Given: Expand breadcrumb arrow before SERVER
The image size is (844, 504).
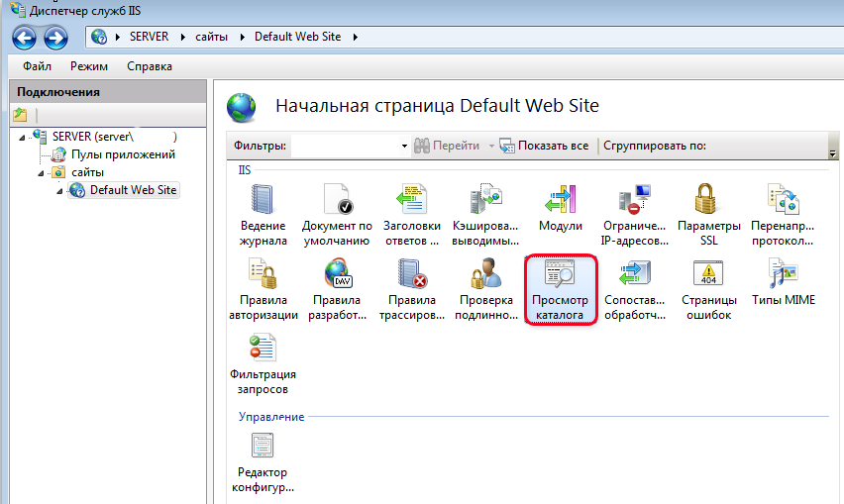Looking at the screenshot, I should click(x=117, y=37).
